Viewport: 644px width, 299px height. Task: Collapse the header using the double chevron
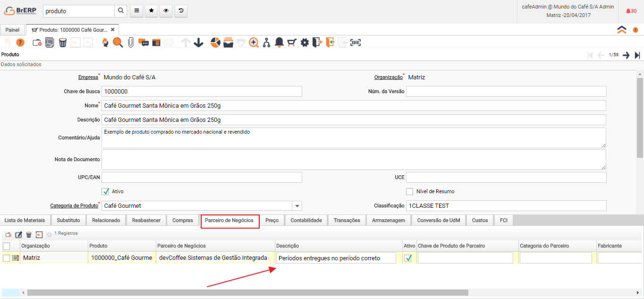[622, 30]
